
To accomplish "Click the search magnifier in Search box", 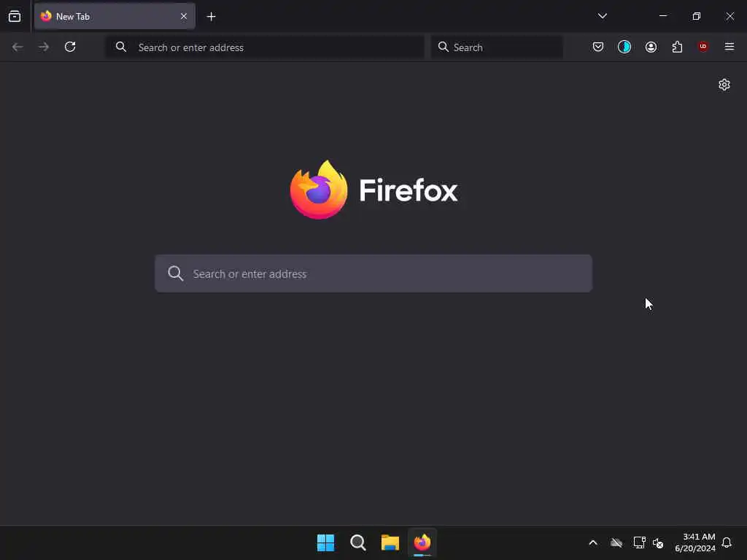I will point(443,47).
